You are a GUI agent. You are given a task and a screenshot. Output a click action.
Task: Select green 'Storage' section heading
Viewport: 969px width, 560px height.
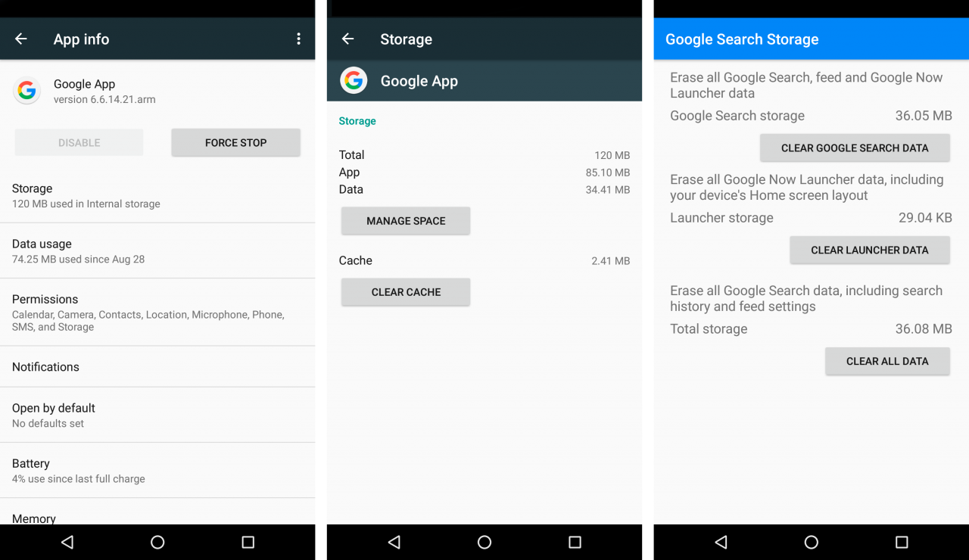tap(357, 121)
